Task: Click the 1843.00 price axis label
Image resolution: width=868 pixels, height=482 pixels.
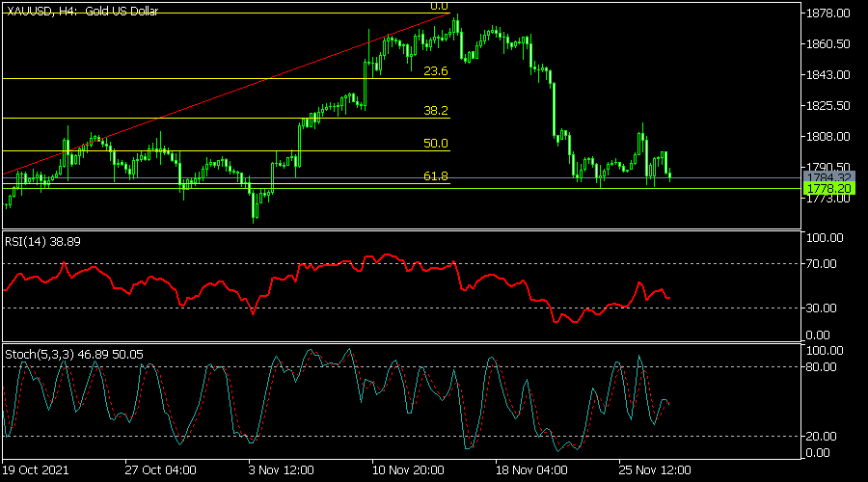Action: 828,74
